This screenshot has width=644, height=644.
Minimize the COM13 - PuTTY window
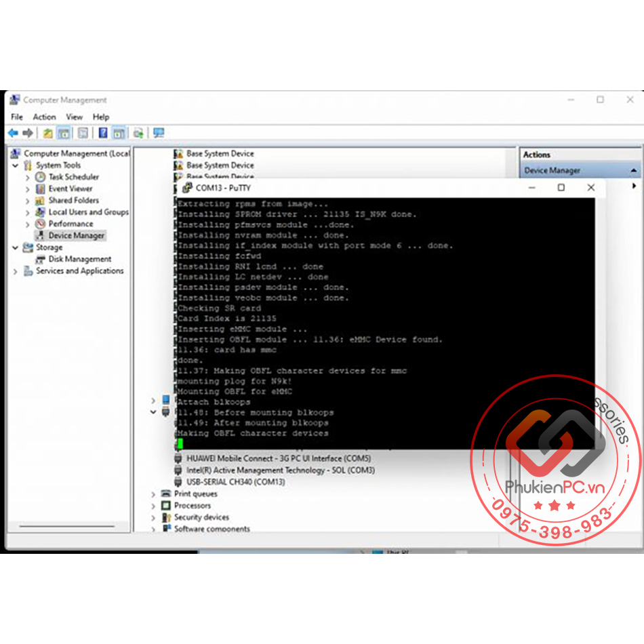coord(532,188)
